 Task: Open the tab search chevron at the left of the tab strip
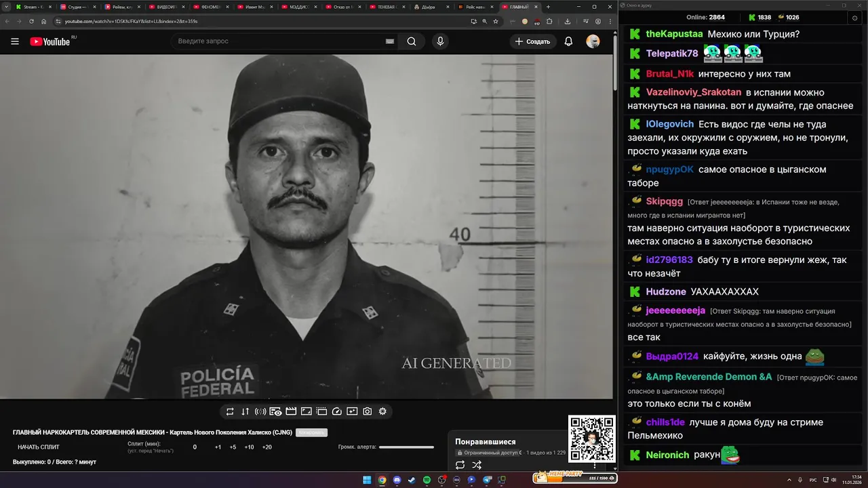point(6,7)
